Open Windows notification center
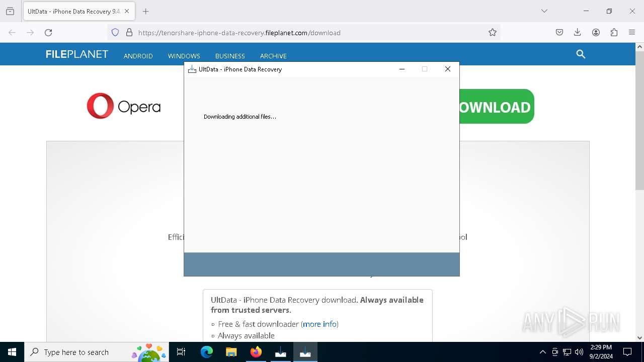The height and width of the screenshot is (362, 644). pyautogui.click(x=627, y=352)
